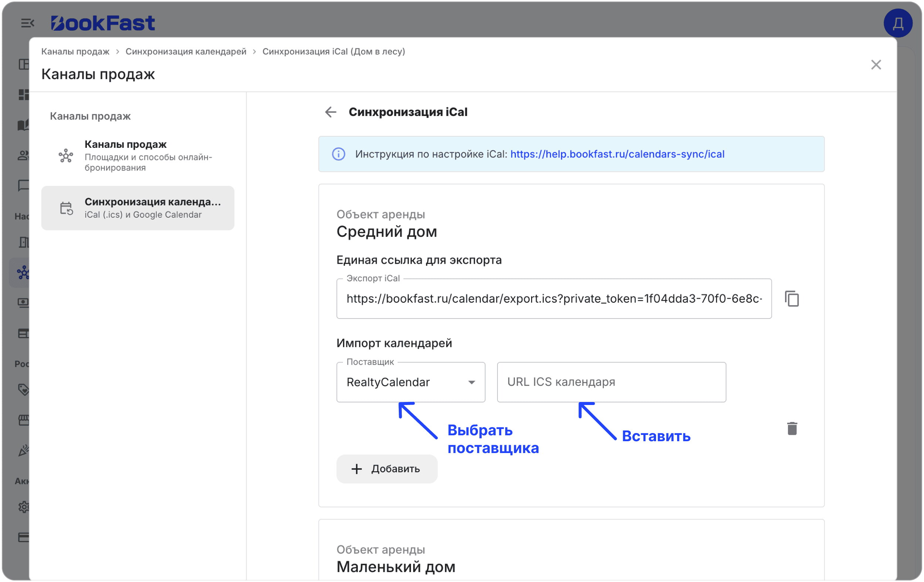Close the Каналы продаж dialog

[x=876, y=64]
